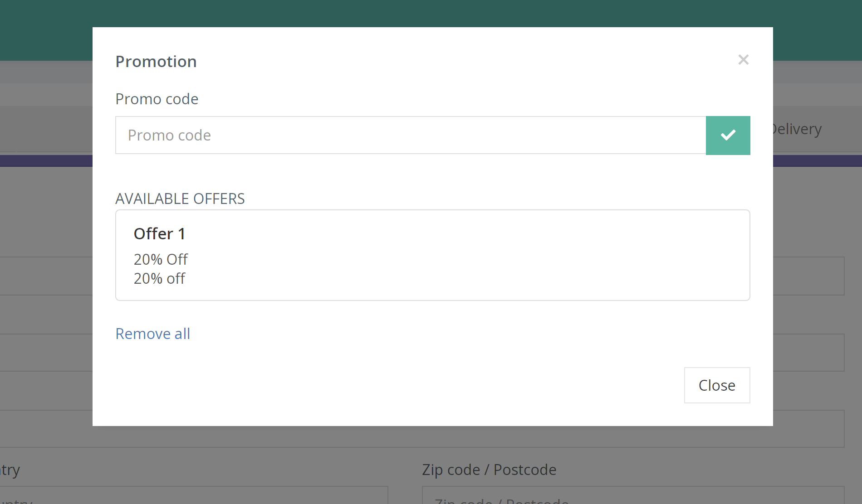This screenshot has height=504, width=862.
Task: Click the green header bar at top
Action: coord(431,14)
